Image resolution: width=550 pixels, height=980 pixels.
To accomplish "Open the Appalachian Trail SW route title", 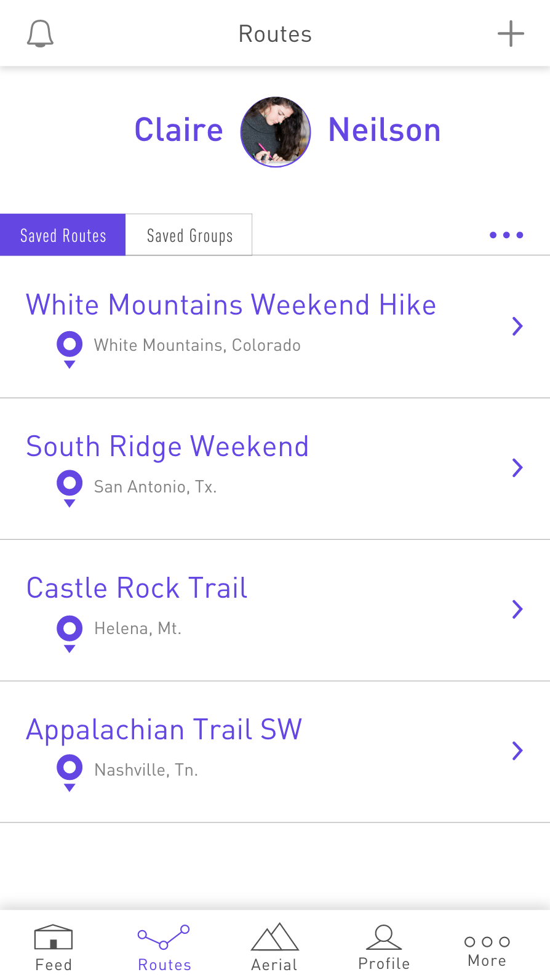I will coord(164,730).
